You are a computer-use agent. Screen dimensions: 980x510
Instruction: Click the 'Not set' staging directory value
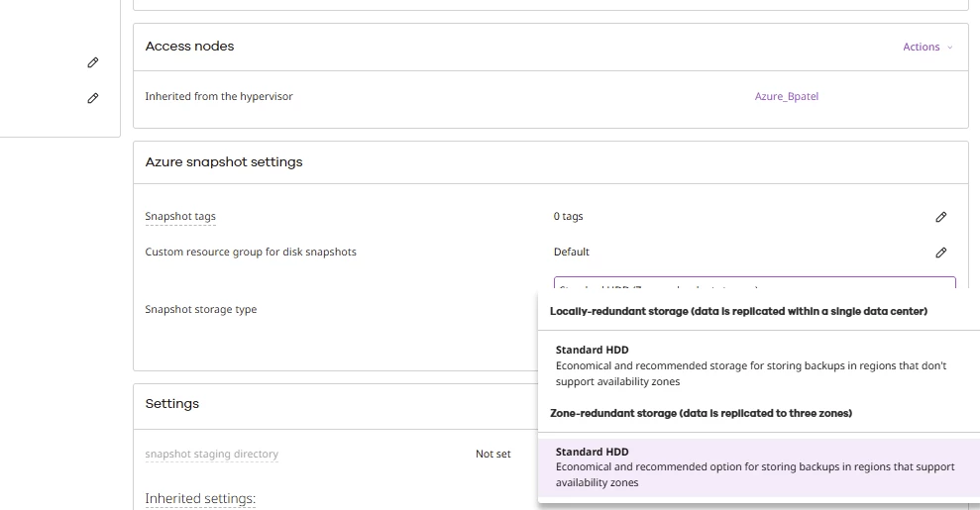492,455
